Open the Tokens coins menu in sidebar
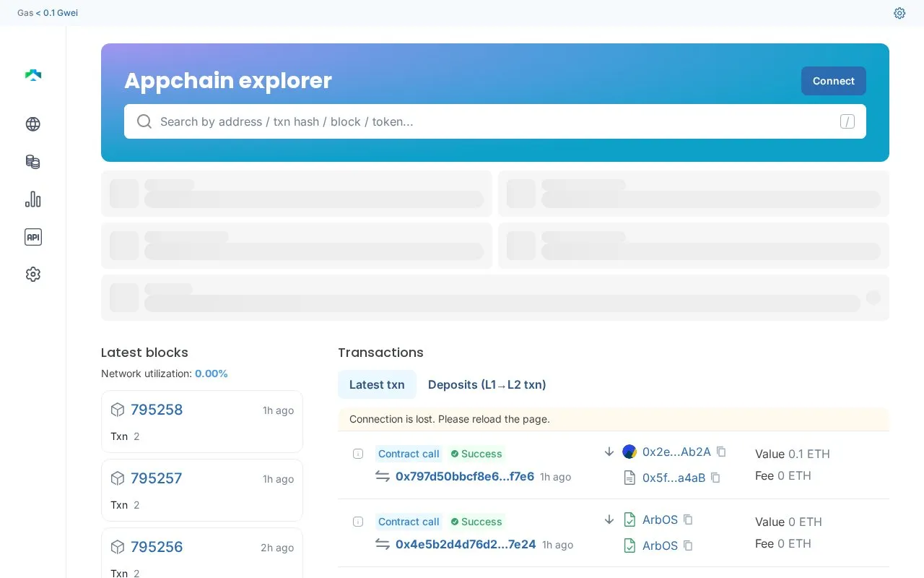 (33, 162)
